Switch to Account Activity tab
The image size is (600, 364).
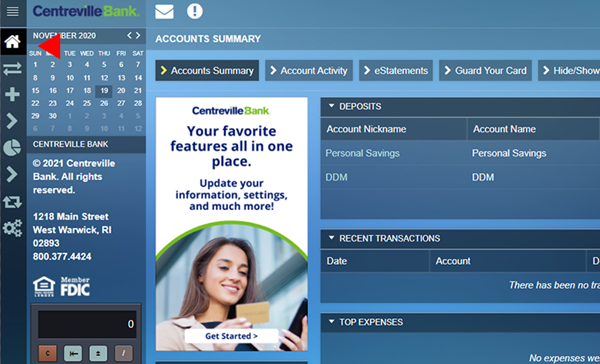pos(309,70)
